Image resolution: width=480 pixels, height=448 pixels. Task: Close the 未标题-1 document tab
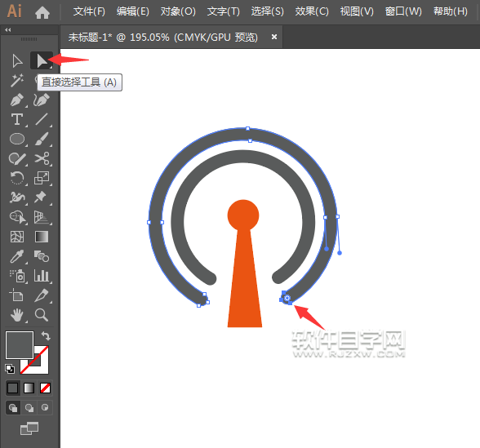tap(274, 37)
